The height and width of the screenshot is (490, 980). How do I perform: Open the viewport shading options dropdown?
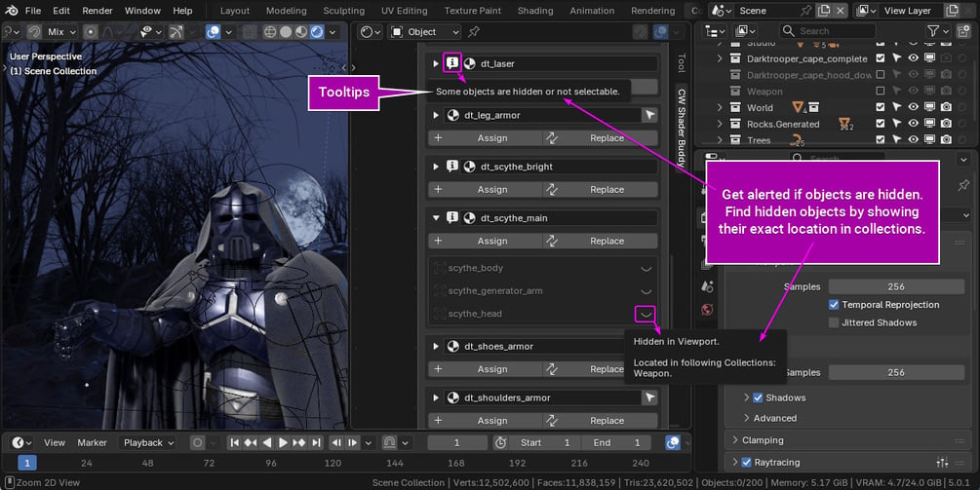coord(332,32)
